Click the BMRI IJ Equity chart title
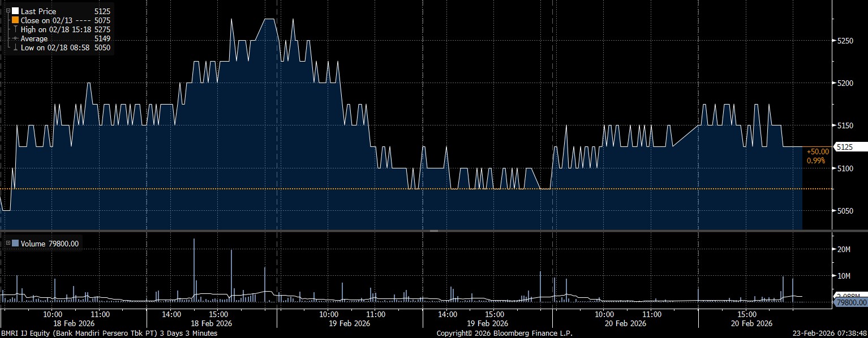Viewport: 868px width, 338px height. pos(109,333)
